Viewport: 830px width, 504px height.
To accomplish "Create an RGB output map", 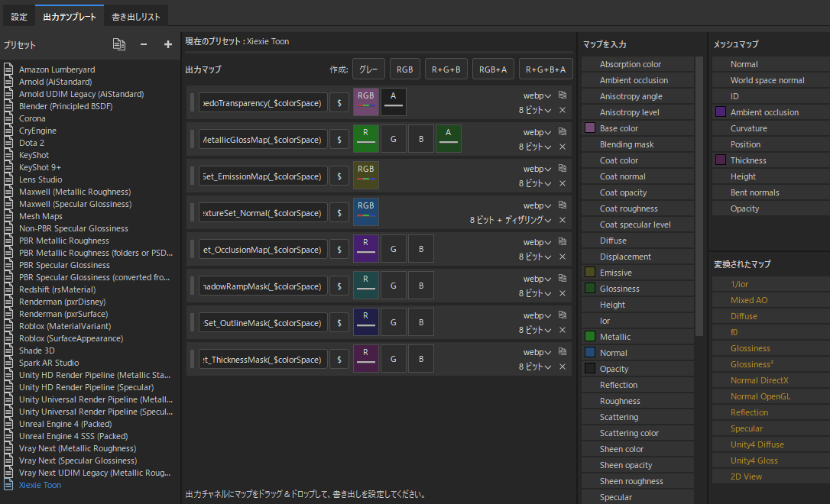I will [x=405, y=69].
